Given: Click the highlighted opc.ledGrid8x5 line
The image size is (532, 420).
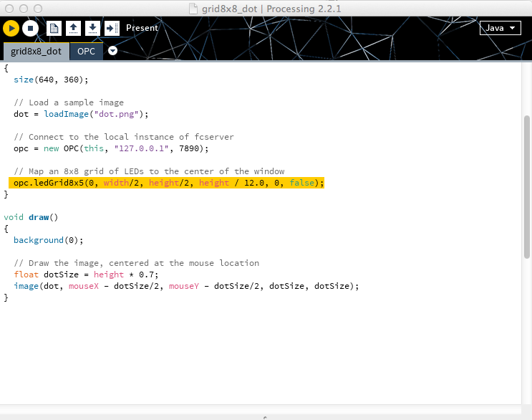Looking at the screenshot, I should pos(167,183).
